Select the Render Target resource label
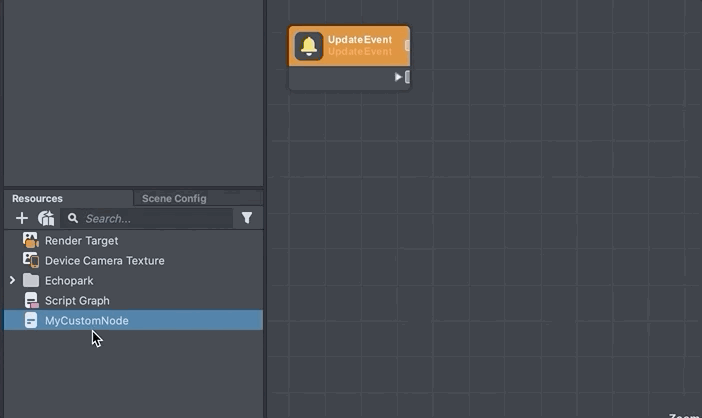702x418 pixels. 81,240
